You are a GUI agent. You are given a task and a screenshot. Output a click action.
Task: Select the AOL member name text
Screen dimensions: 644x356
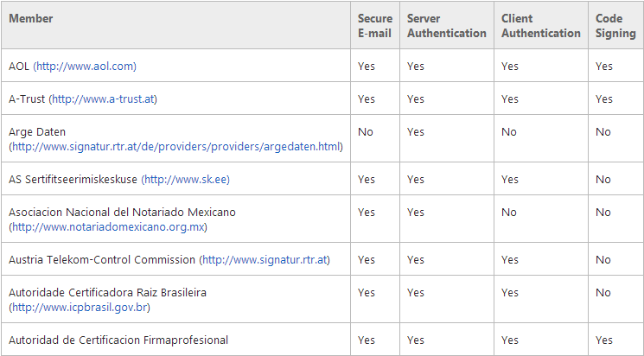click(19, 67)
